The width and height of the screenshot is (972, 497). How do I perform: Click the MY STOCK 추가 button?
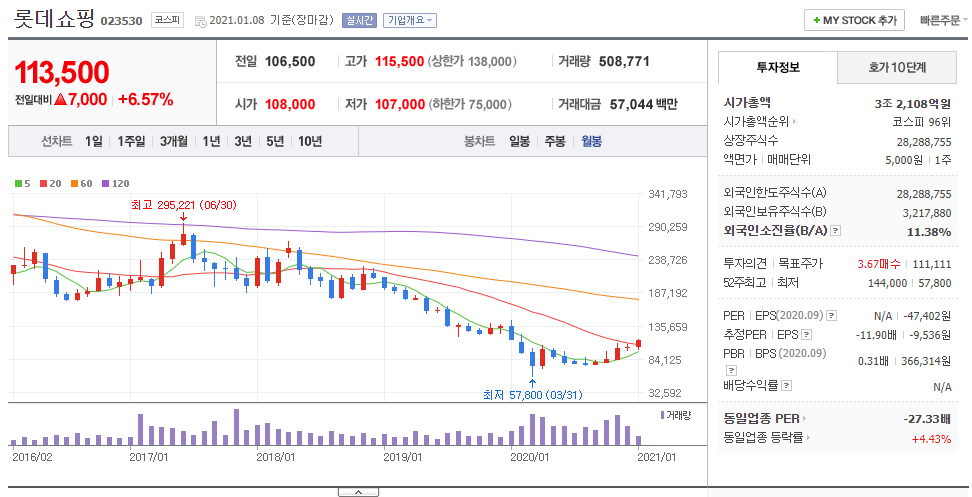(854, 20)
